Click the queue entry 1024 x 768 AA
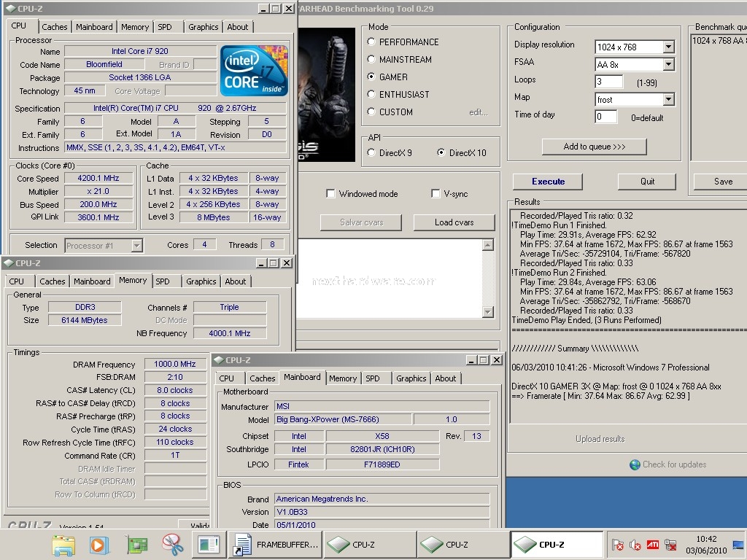Viewport: 747px width, 560px height. (719, 41)
